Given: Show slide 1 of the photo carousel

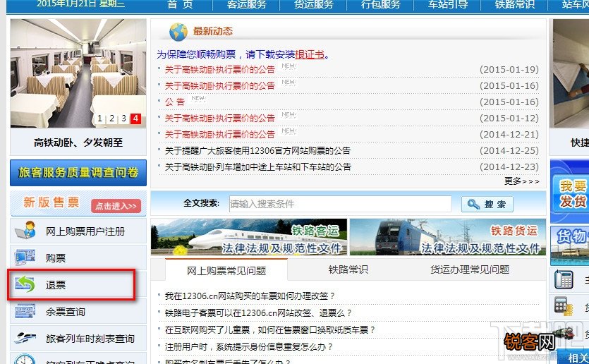Looking at the screenshot, I should click(x=100, y=119).
